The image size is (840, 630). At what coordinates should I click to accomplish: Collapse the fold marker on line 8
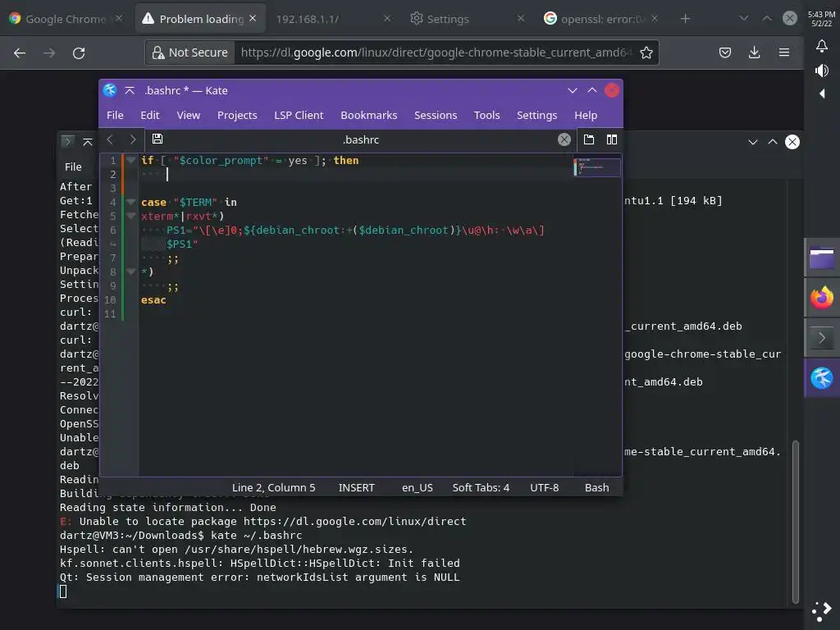(130, 272)
